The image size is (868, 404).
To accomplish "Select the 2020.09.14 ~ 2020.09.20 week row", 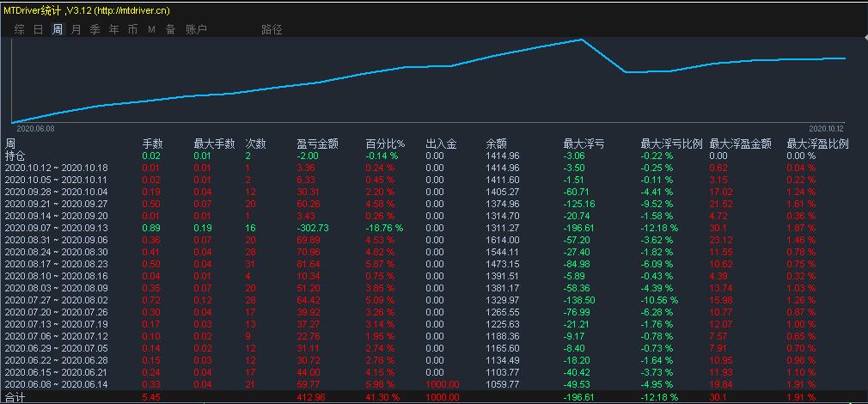I will pos(434,216).
